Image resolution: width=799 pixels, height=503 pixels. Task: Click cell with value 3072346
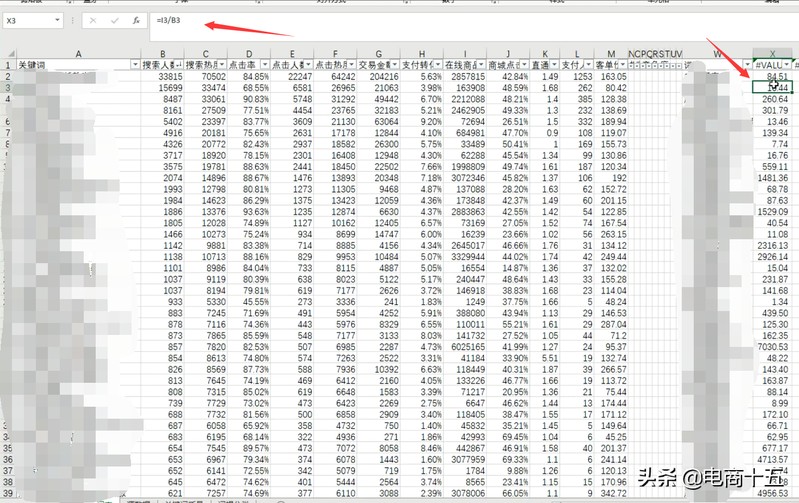[x=465, y=178]
